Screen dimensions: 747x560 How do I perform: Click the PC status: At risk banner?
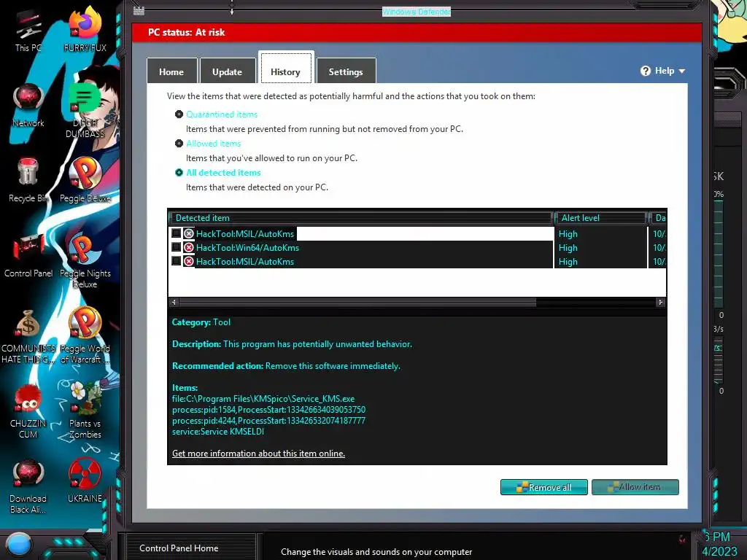[417, 32]
